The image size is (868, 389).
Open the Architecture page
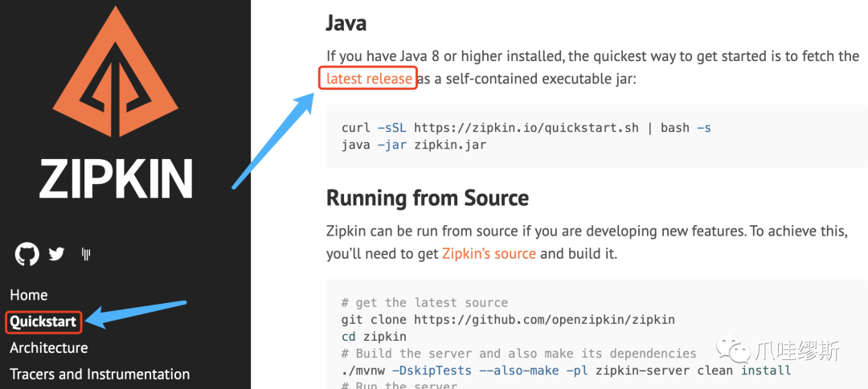[x=48, y=348]
